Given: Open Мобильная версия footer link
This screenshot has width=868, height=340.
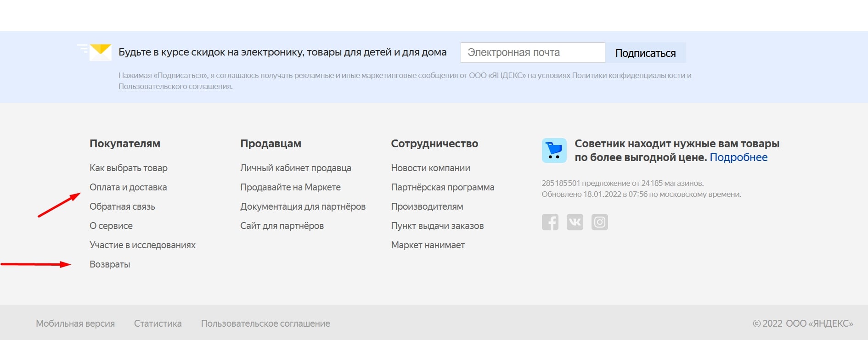Looking at the screenshot, I should click(x=75, y=323).
